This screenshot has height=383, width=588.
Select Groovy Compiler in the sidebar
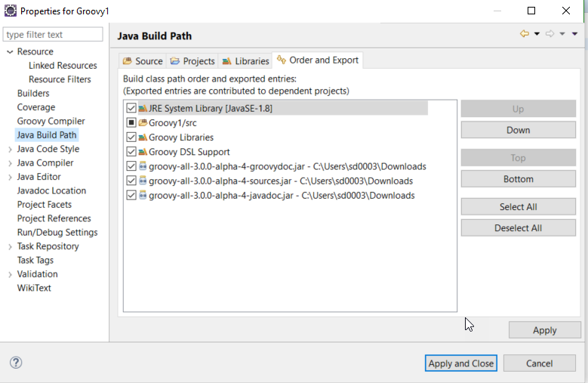click(51, 121)
